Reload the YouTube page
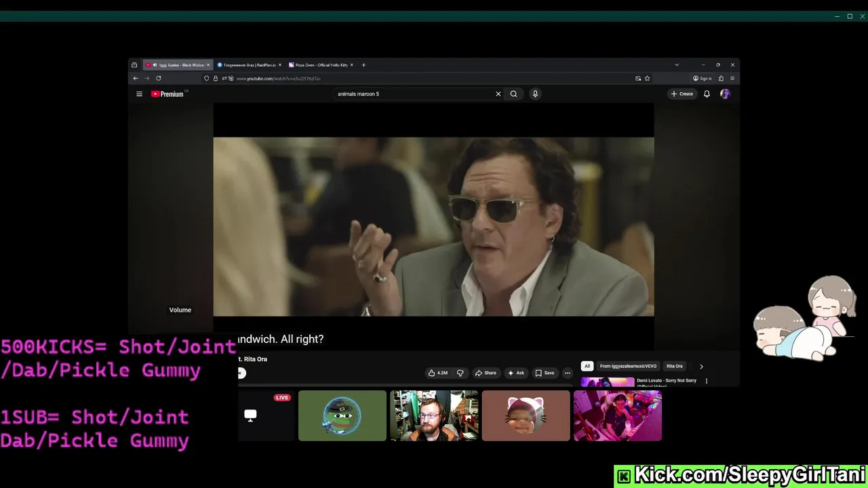This screenshot has width=868, height=488. [x=159, y=79]
